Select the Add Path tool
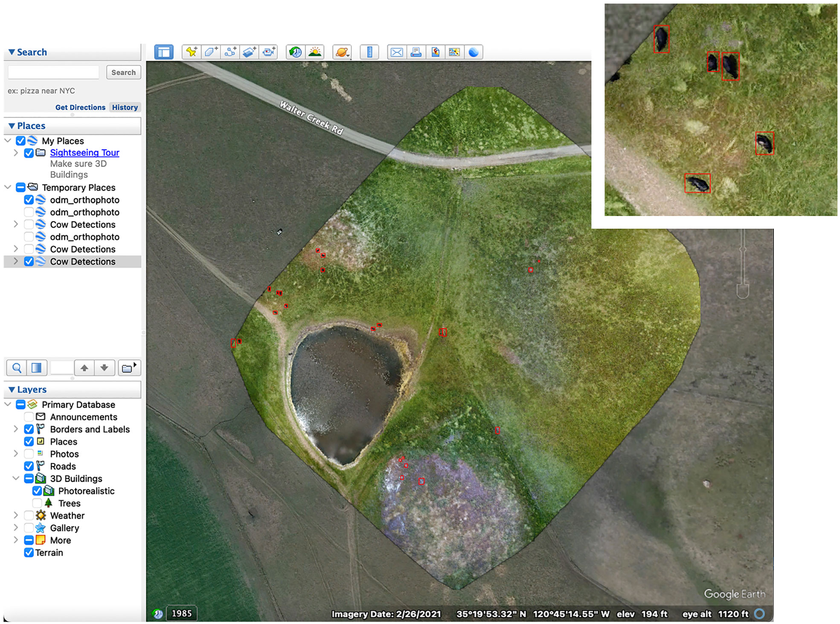The height and width of the screenshot is (624, 840). coord(230,52)
